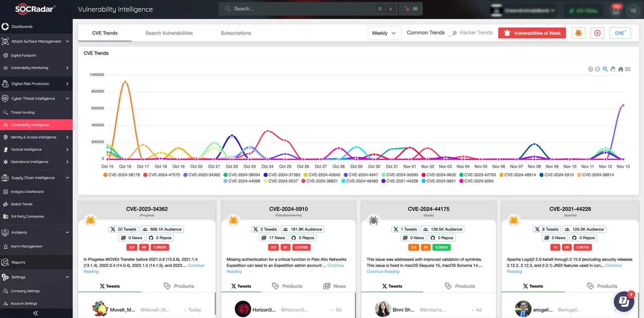This screenshot has height=318, width=644.
Task: Open CVE-2024-5910 card title
Action: (288, 209)
